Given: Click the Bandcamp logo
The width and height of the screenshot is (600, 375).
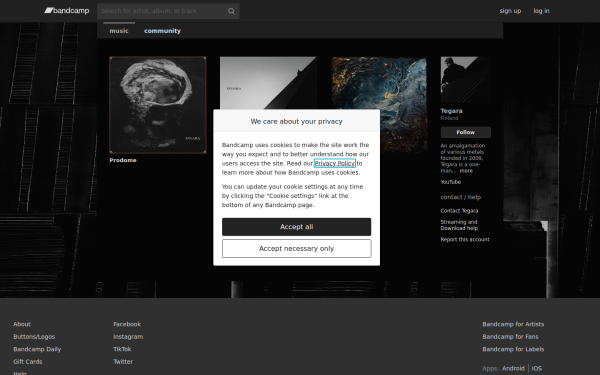Looking at the screenshot, I should click(x=67, y=11).
